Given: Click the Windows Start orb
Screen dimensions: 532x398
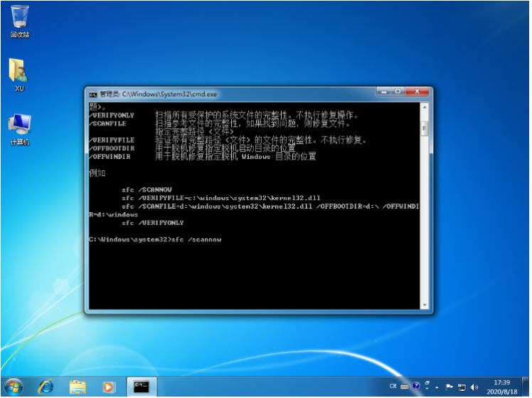Looking at the screenshot, I should coord(13,387).
